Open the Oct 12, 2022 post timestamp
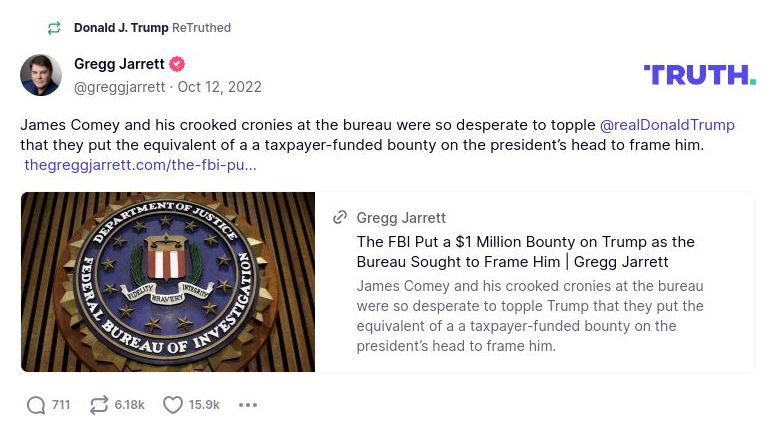This screenshot has width=777, height=436. 220,87
